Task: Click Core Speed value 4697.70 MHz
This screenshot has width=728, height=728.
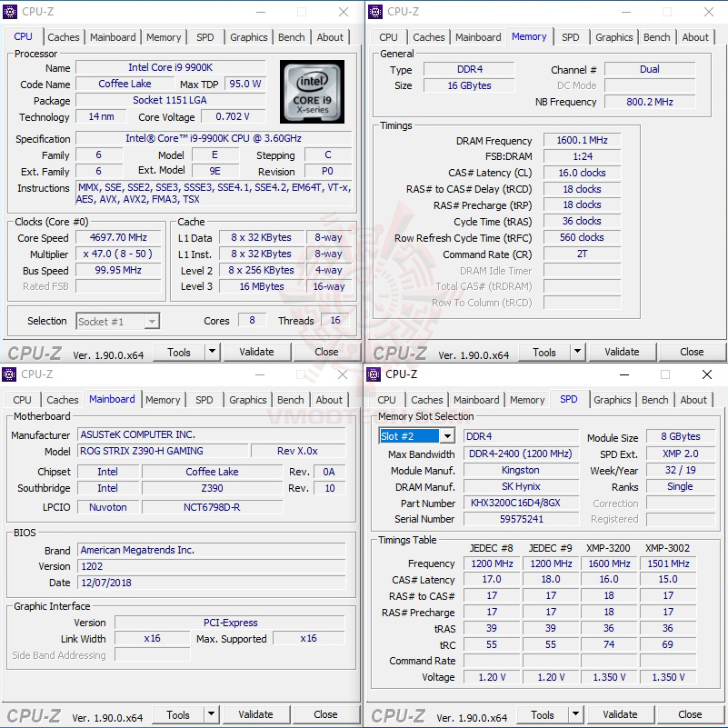Action: 118,237
